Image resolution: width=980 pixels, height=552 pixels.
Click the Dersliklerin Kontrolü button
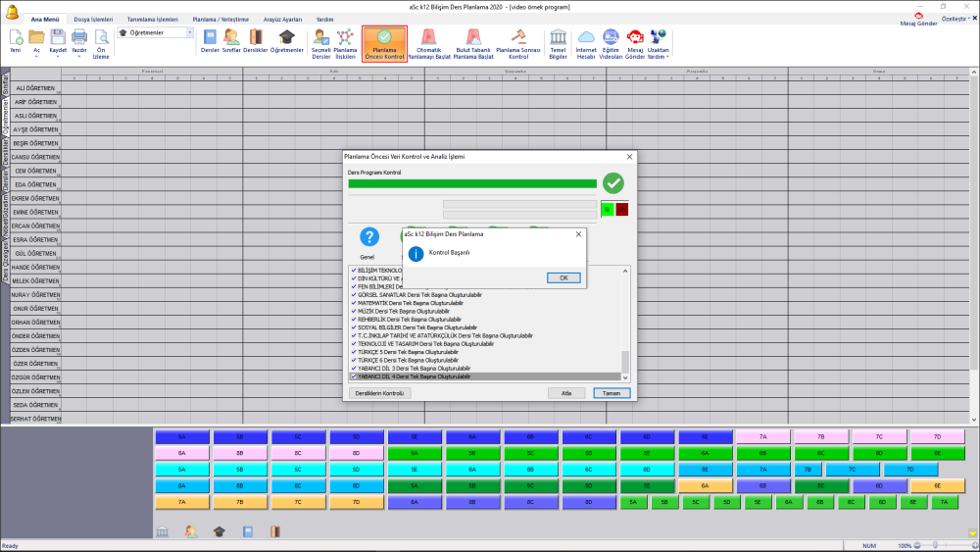click(x=379, y=393)
